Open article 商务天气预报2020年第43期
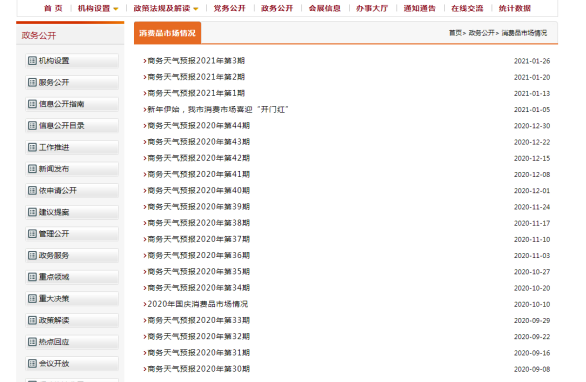This screenshot has height=382, width=586. pos(198,142)
